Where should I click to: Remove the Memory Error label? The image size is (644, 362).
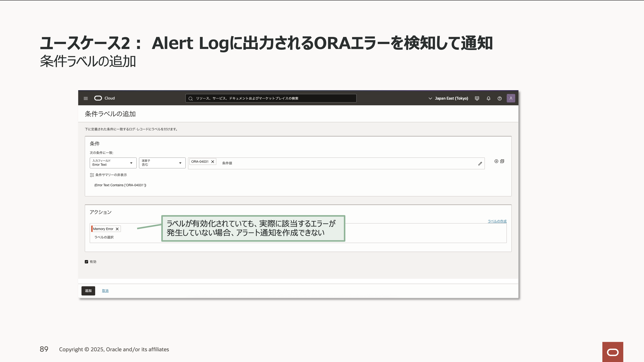tap(117, 229)
